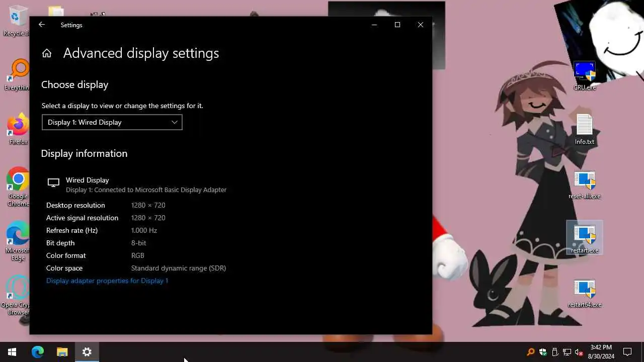644x362 pixels.
Task: Open the Windows Start menu
Action: [12, 352]
